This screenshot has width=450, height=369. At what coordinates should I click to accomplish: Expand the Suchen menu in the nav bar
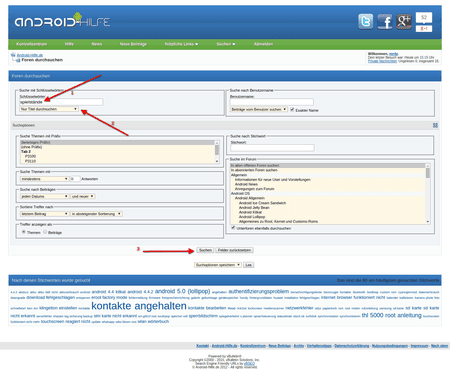click(x=226, y=44)
